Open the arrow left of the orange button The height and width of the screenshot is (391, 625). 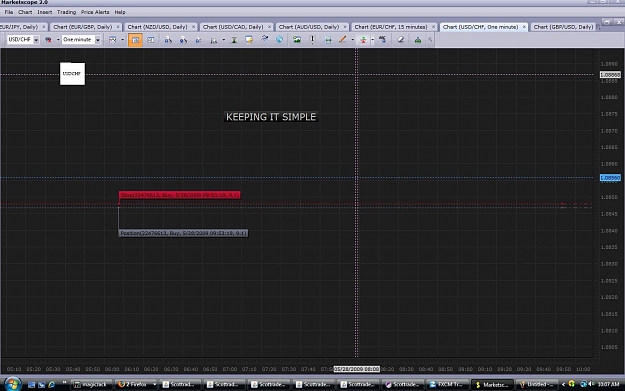pos(122,40)
